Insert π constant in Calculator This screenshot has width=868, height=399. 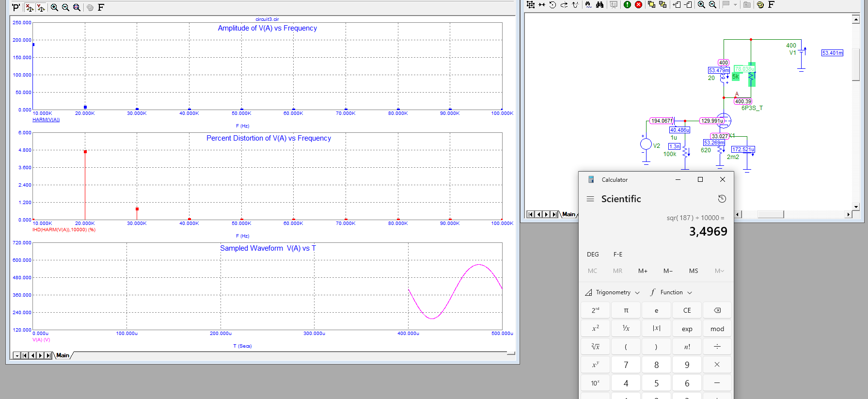click(626, 310)
